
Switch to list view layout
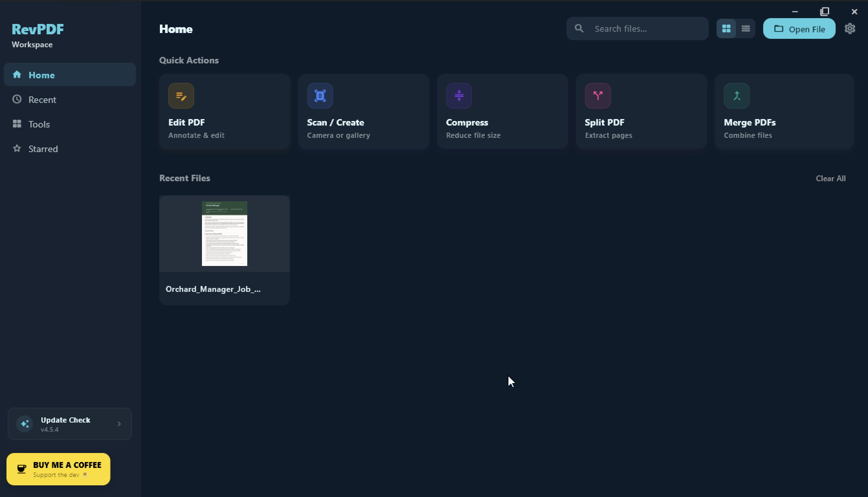tap(745, 29)
